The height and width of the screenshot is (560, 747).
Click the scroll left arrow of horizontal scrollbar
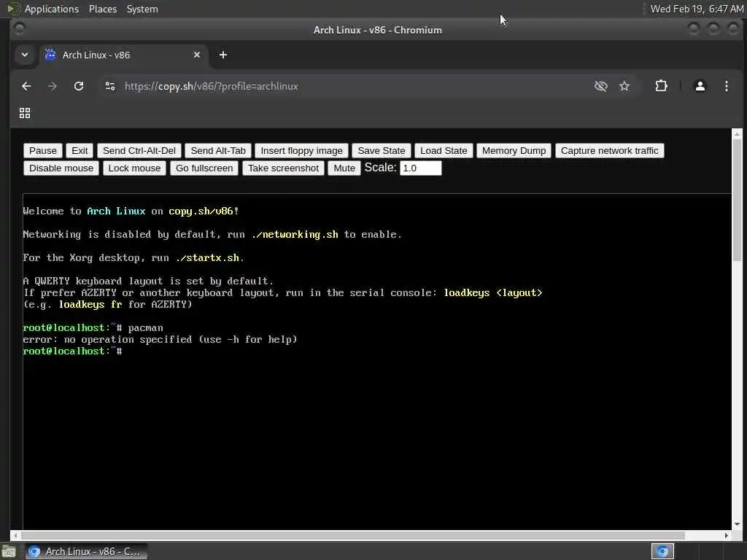pyautogui.click(x=16, y=535)
